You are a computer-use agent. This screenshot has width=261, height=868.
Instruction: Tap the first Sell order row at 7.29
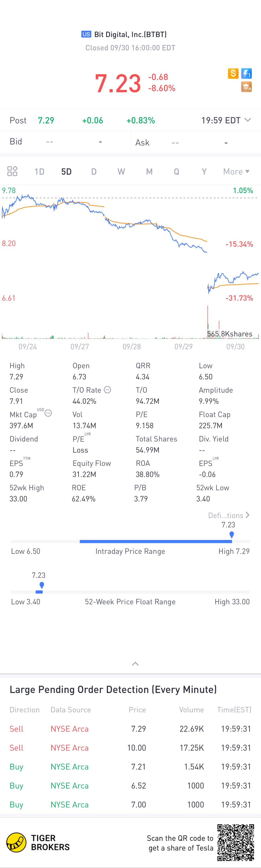pyautogui.click(x=130, y=729)
